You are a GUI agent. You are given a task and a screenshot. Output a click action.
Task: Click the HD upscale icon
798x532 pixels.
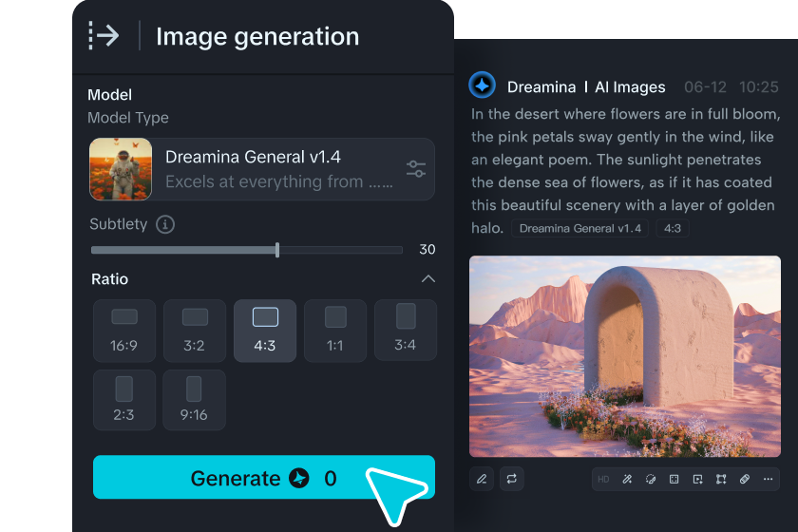click(x=603, y=479)
